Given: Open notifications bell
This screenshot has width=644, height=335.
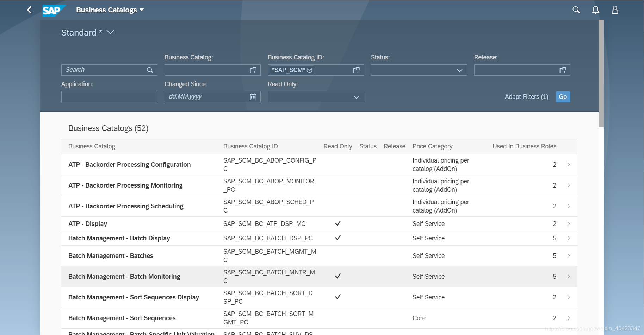Looking at the screenshot, I should point(595,10).
